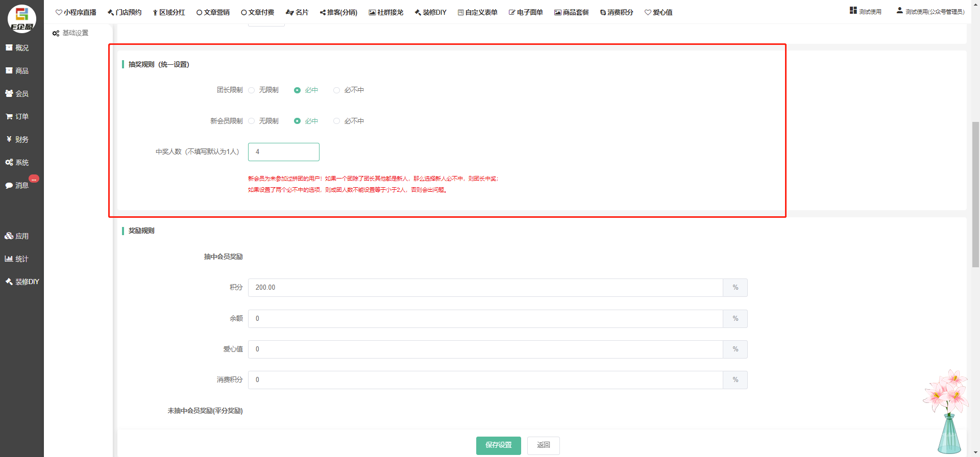This screenshot has height=457, width=980.
Task: Open 测试使用 account menu at top right
Action: 866,11
